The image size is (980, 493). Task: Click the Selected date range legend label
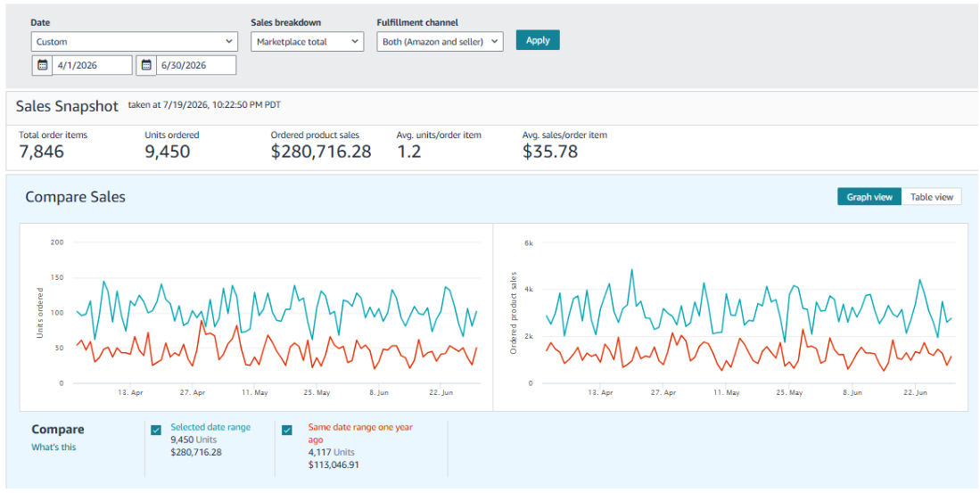[x=210, y=427]
